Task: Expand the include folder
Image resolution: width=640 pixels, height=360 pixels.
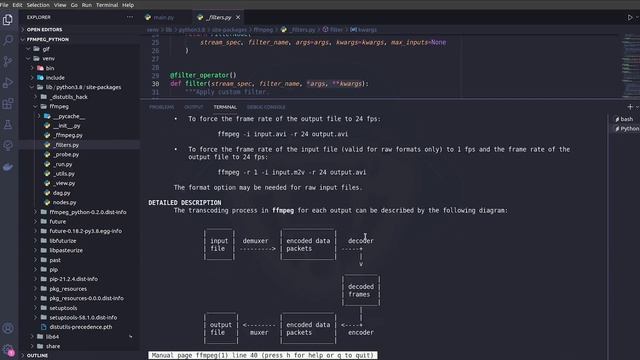Action: (80, 78)
